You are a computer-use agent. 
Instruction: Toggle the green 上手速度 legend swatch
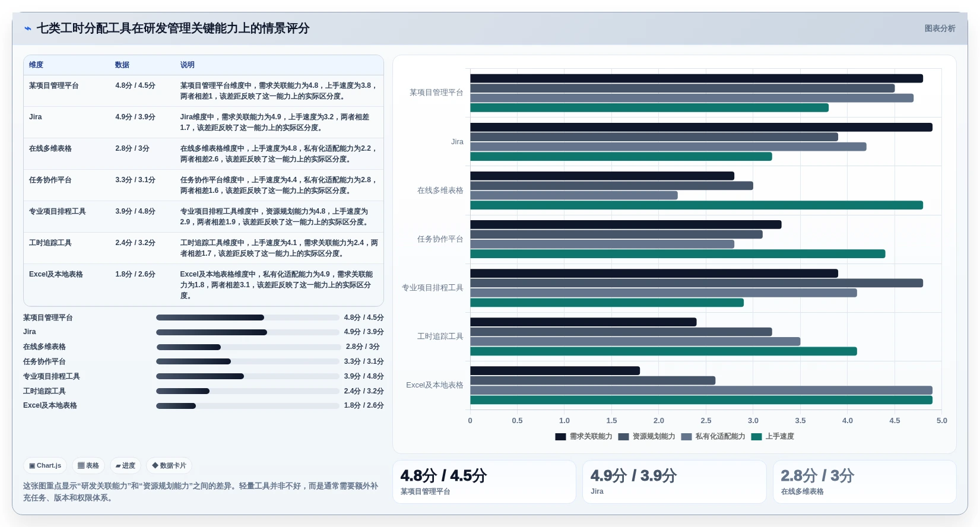(756, 437)
